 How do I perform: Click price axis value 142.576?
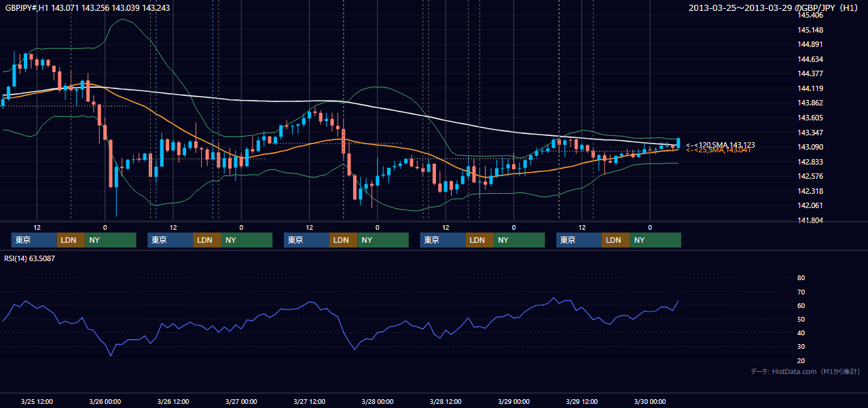pyautogui.click(x=810, y=177)
